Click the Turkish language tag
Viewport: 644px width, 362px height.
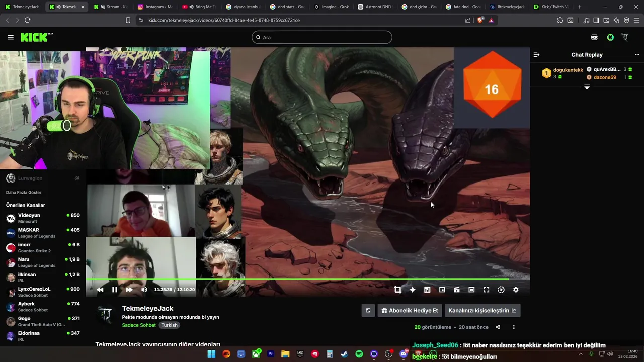[x=169, y=325]
